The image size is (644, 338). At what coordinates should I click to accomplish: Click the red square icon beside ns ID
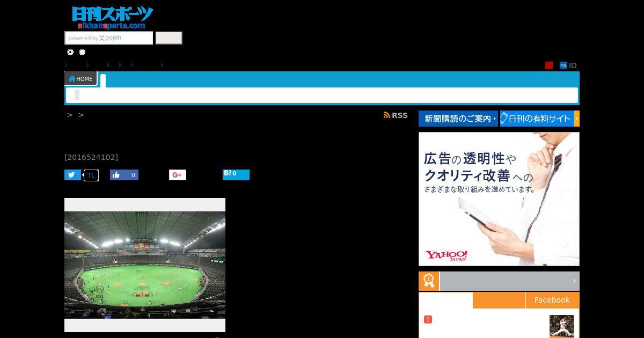tap(549, 65)
